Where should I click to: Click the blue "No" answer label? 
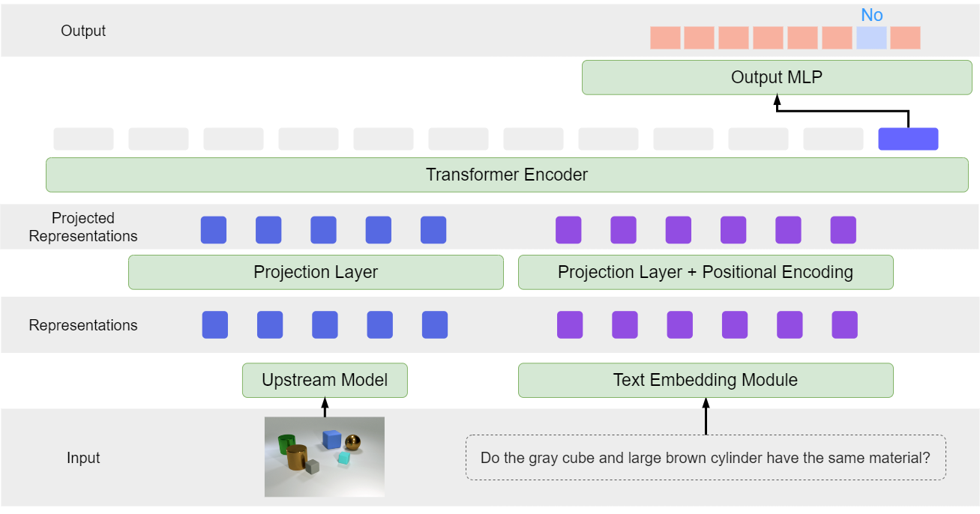(x=871, y=15)
